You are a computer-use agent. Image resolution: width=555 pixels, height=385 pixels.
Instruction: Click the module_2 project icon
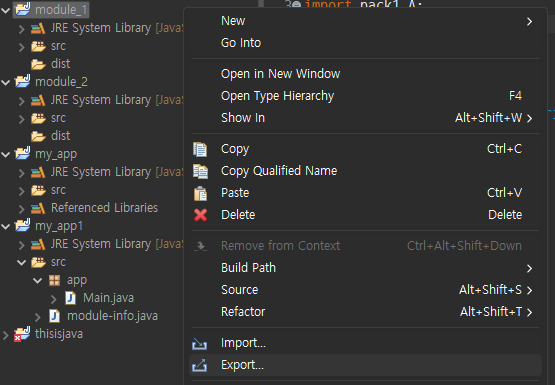(23, 81)
